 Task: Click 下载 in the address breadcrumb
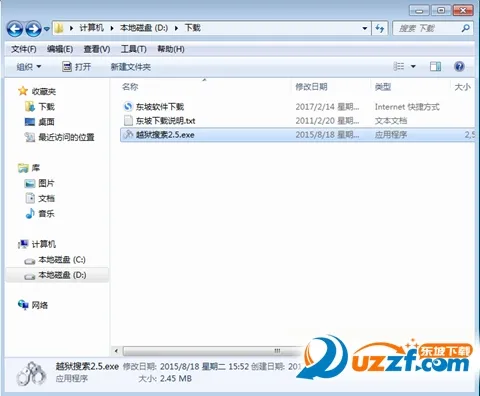tap(192, 28)
